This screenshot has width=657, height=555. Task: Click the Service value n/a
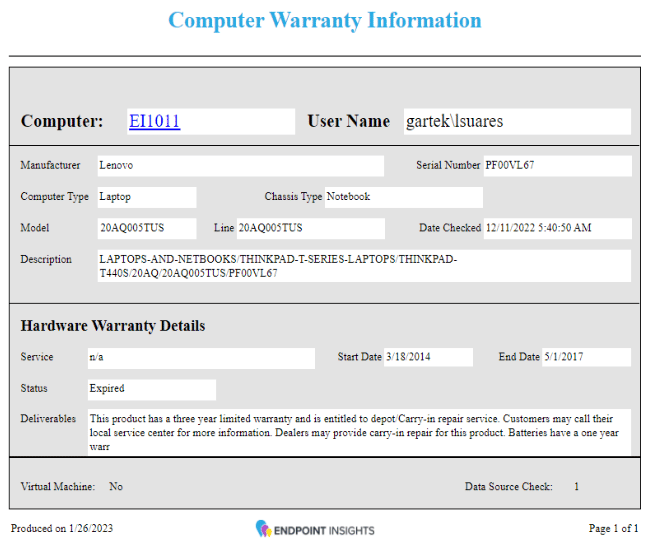pyautogui.click(x=201, y=358)
